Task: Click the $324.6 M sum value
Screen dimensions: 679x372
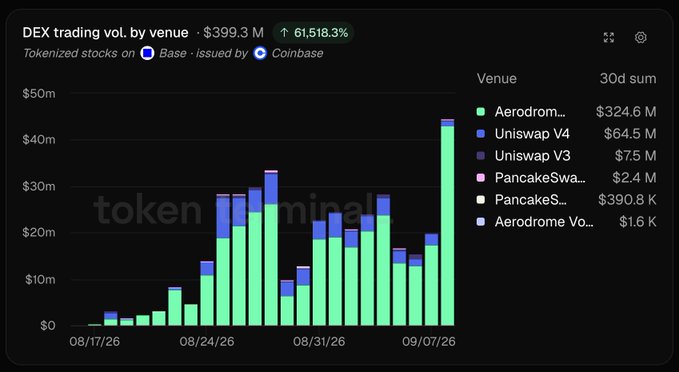Action: (x=626, y=112)
